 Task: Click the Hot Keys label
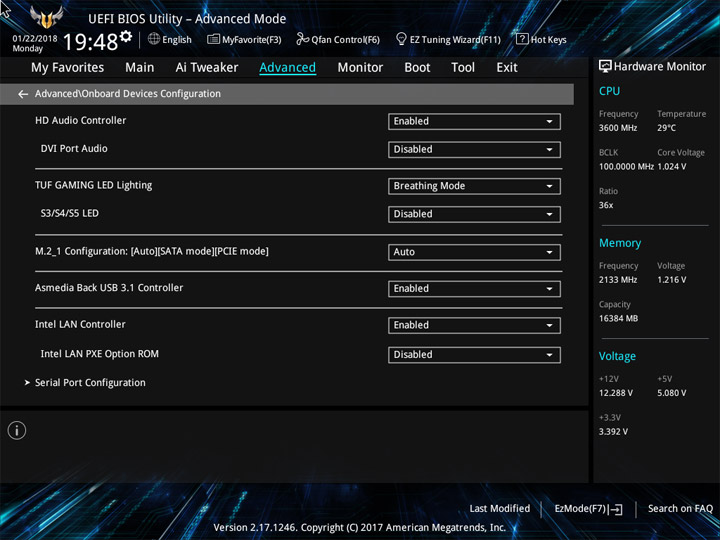(x=548, y=40)
